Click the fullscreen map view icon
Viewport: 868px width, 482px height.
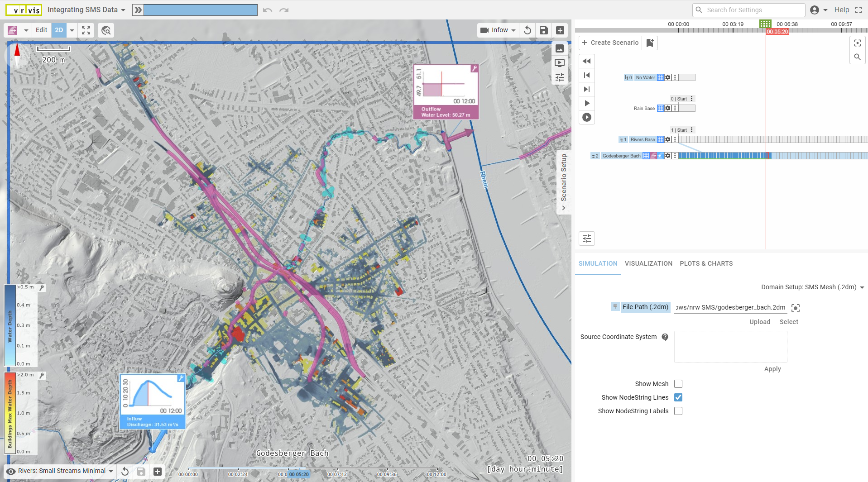86,30
